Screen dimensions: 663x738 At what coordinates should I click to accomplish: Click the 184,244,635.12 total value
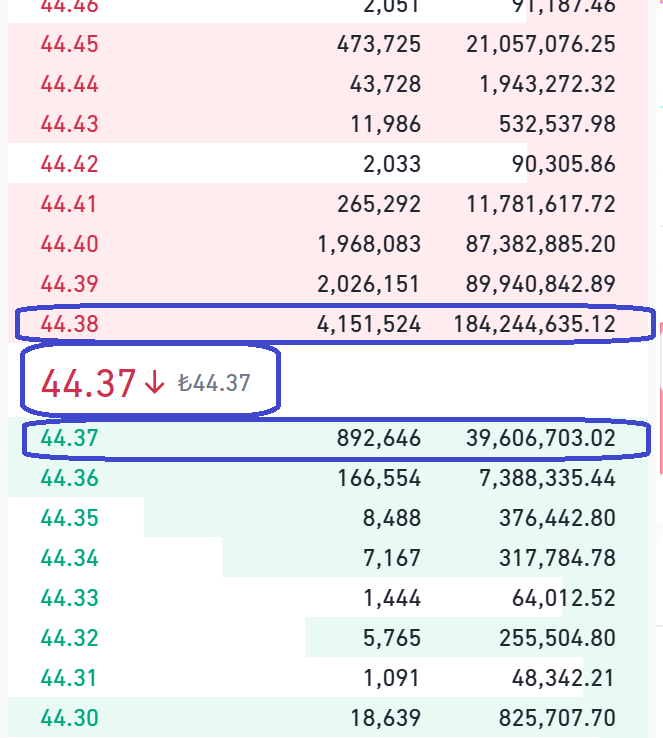coord(534,324)
